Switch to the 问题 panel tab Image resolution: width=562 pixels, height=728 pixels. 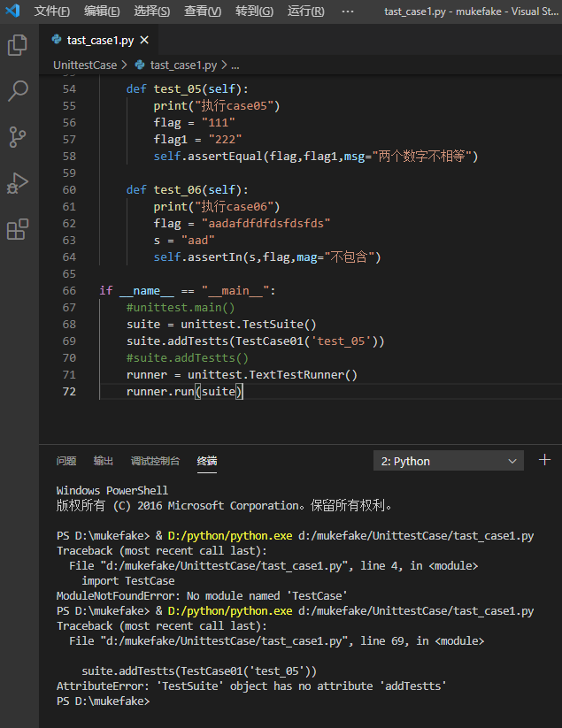[66, 461]
